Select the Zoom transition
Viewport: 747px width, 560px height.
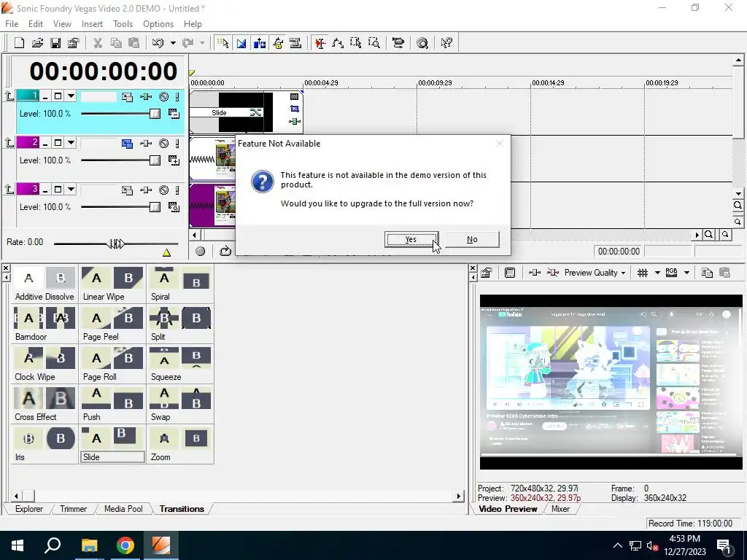[179, 444]
